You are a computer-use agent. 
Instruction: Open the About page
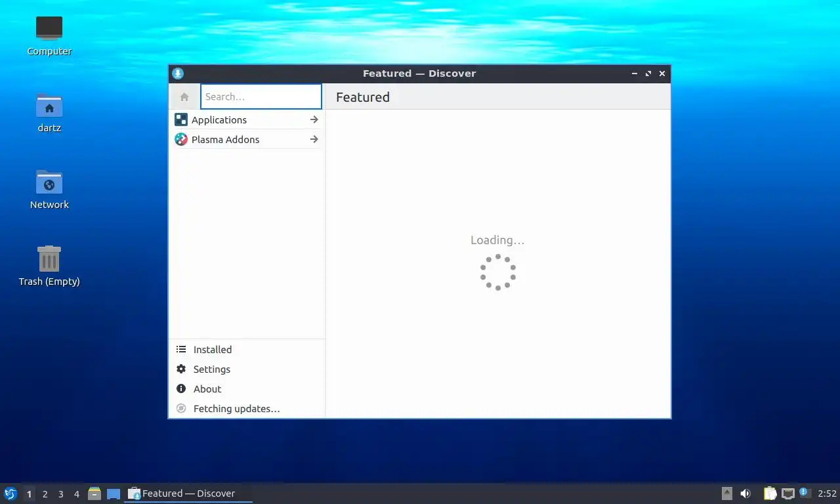[x=247, y=389]
